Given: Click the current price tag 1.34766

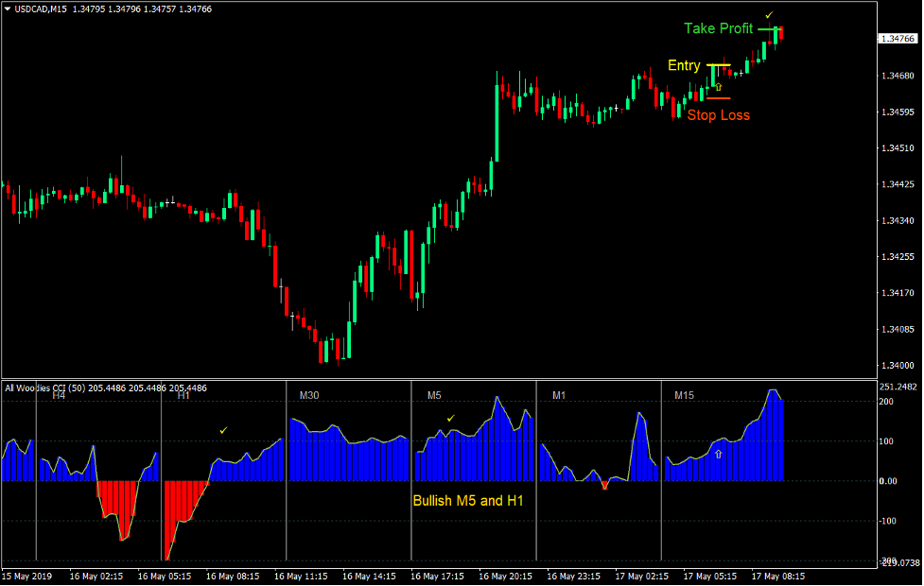Looking at the screenshot, I should point(897,39).
